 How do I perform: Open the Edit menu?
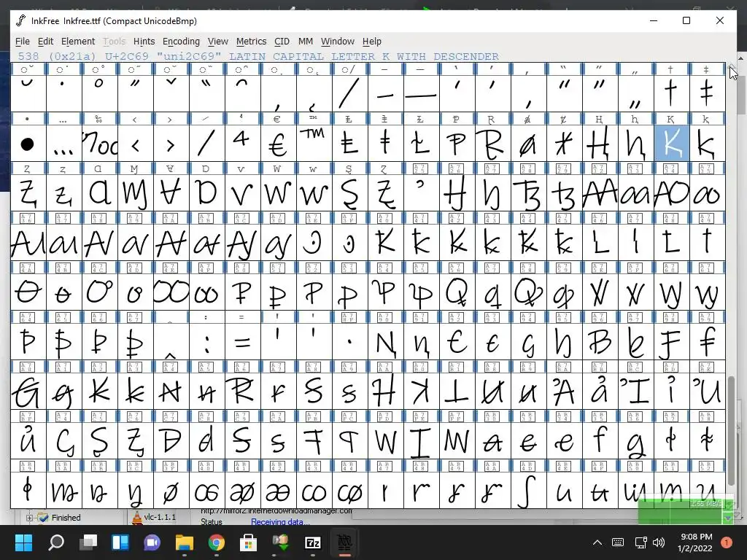[45, 42]
